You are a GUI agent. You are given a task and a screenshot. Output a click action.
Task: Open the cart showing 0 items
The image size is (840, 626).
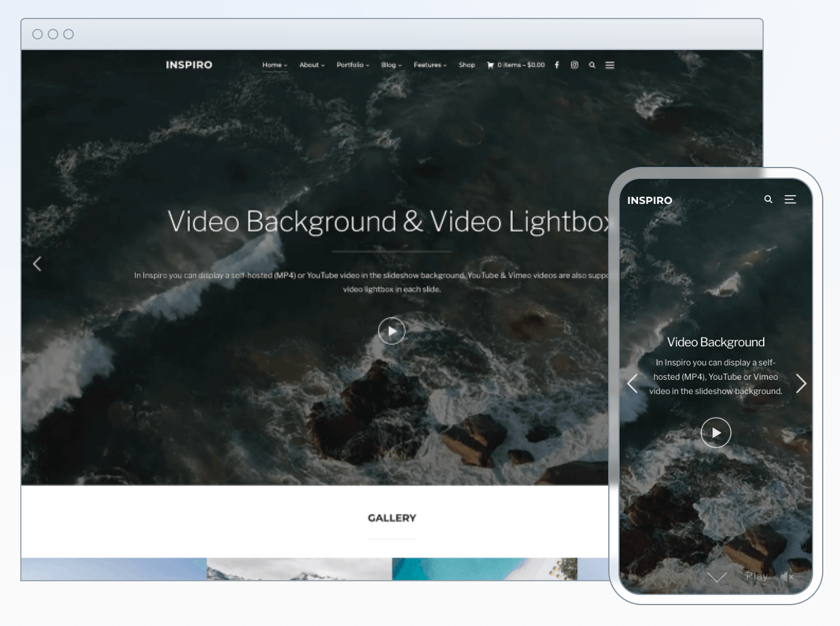pos(516,65)
